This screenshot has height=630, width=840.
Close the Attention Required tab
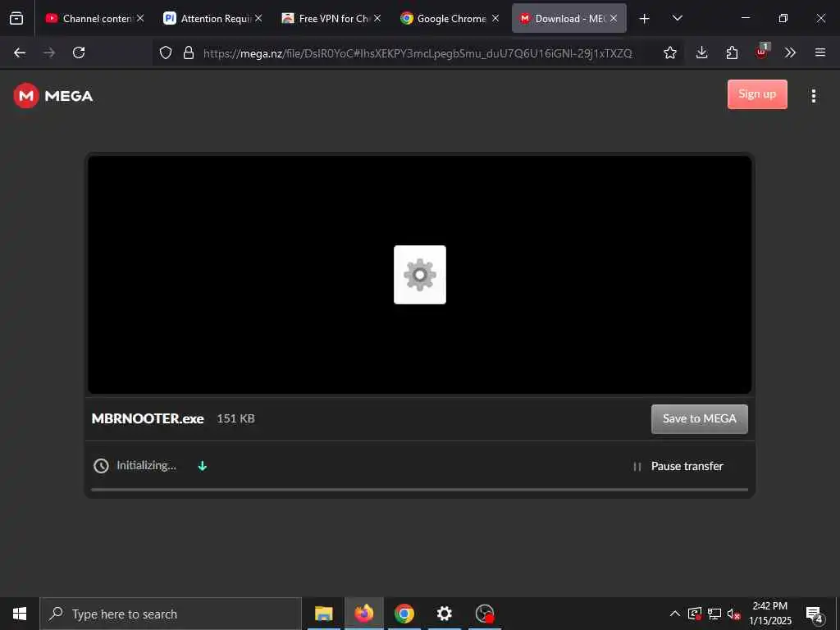[x=258, y=18]
